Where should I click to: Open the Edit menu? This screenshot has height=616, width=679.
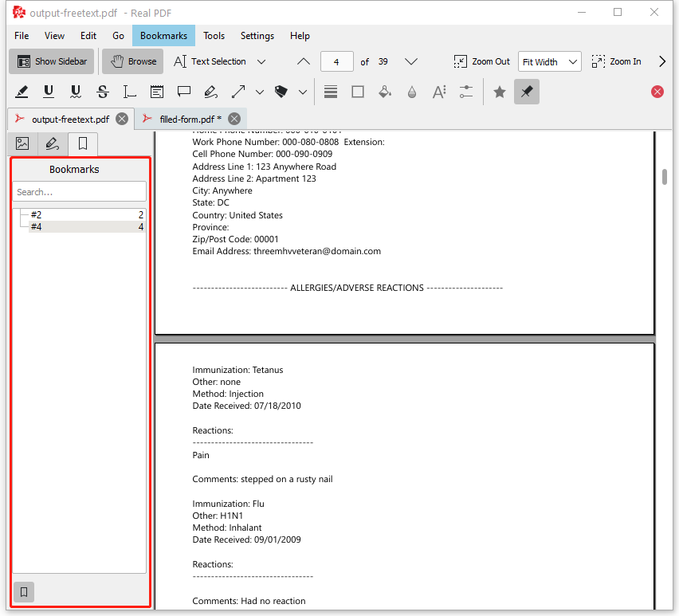[88, 36]
